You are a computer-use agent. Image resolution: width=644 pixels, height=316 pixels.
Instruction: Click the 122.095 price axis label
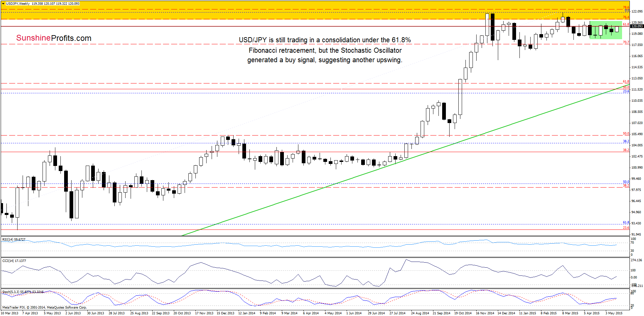pos(637,11)
